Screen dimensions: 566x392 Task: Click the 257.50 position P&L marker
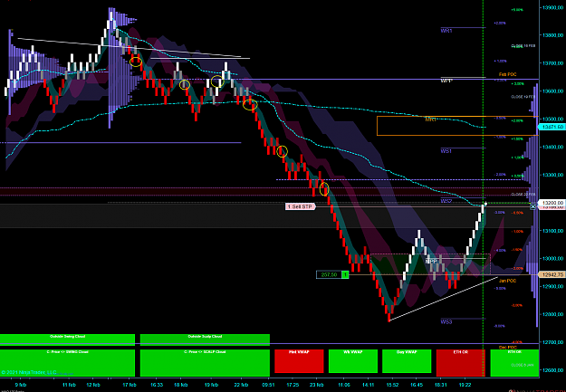[329, 275]
